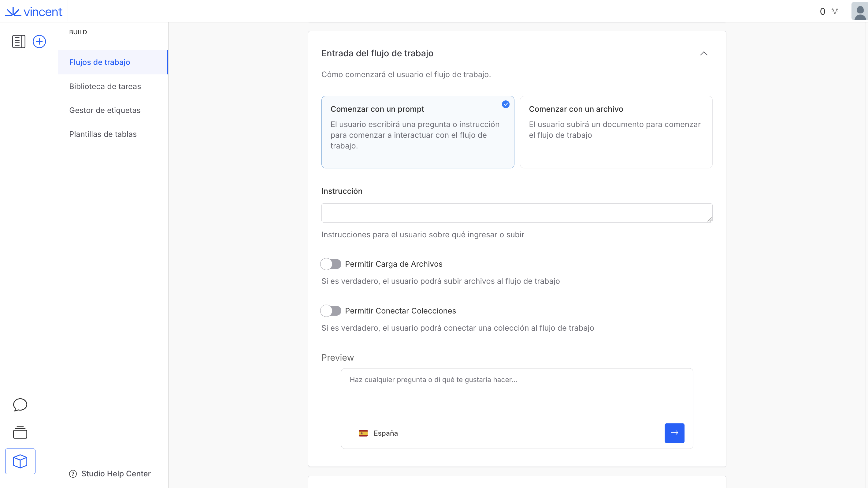Open Biblioteca de tareas menu item
Screen dimensions: 868x488
[105, 86]
